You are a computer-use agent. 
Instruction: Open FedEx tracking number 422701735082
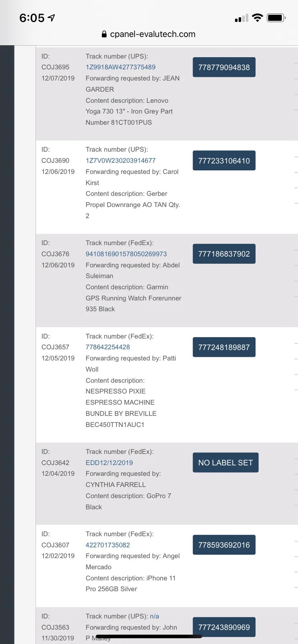tap(108, 545)
